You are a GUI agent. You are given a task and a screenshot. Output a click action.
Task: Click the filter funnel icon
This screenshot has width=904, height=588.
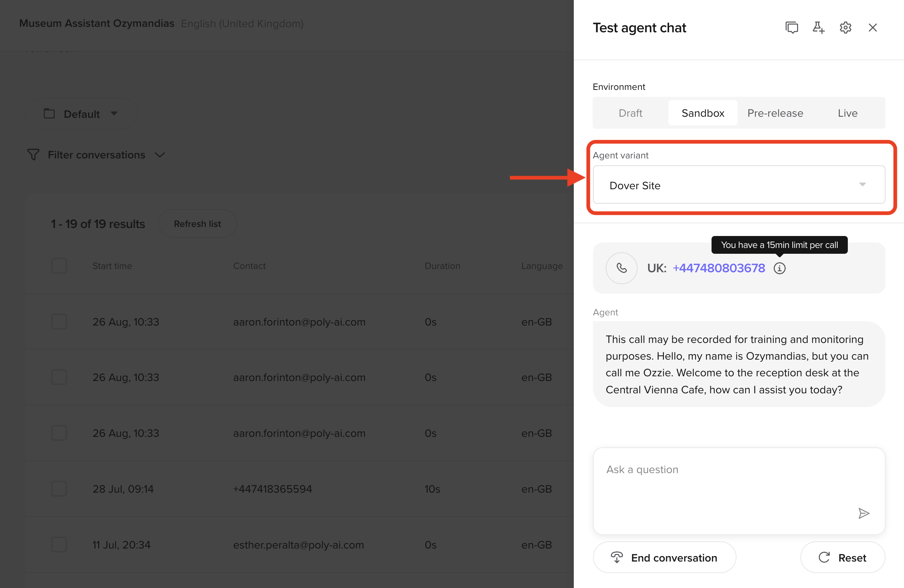[33, 154]
